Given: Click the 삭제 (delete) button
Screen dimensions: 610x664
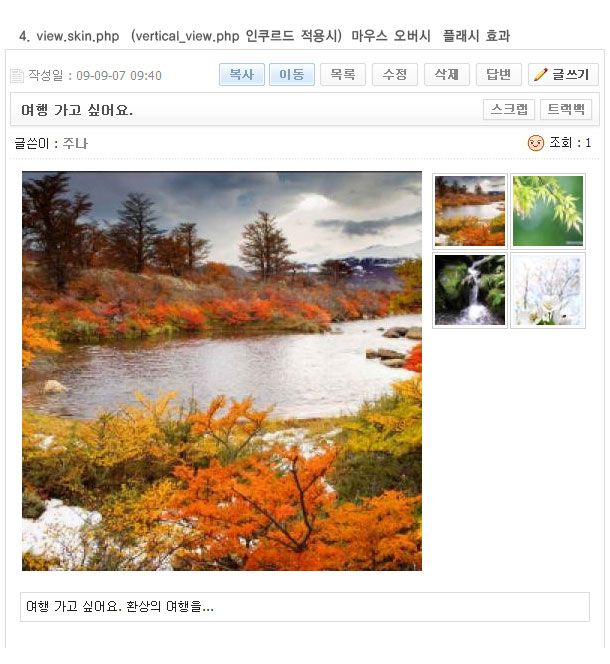Looking at the screenshot, I should point(446,75).
